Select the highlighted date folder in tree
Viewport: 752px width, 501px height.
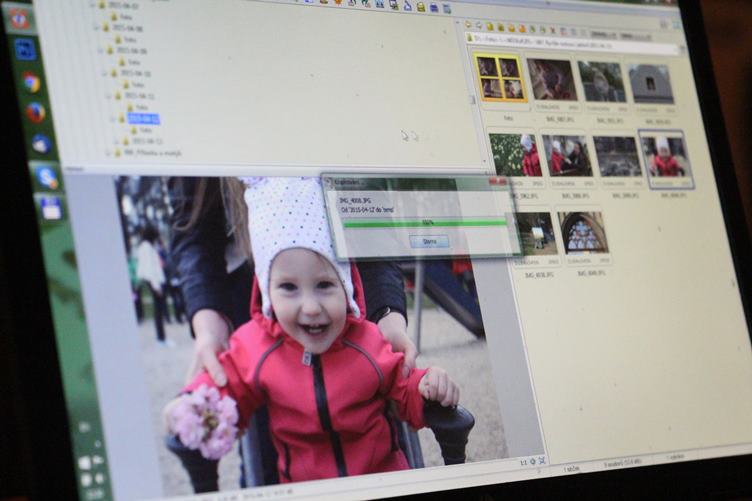(143, 118)
